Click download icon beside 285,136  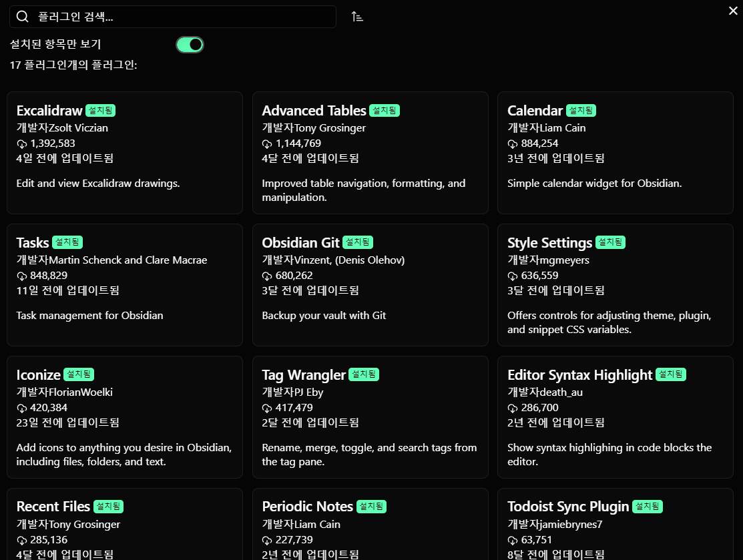click(x=22, y=541)
